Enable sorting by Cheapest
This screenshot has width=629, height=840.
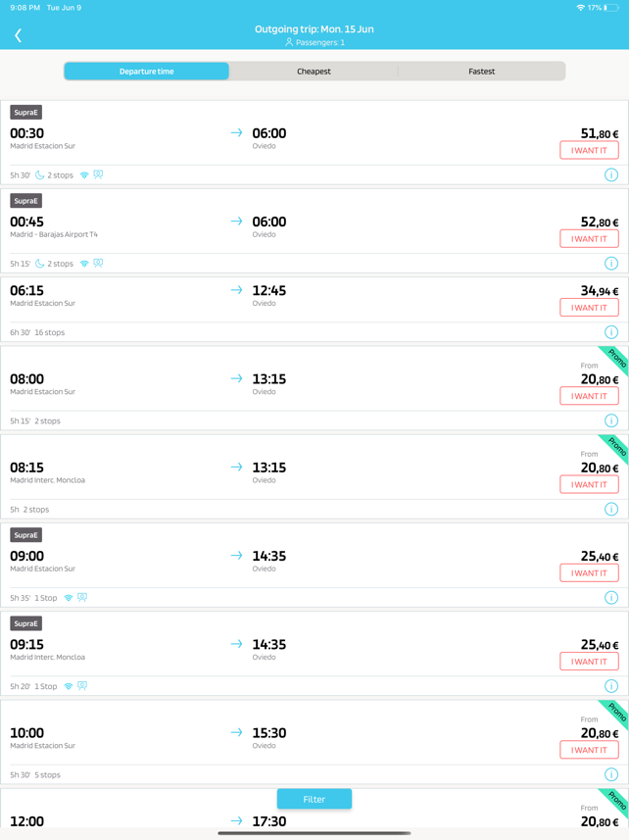(x=314, y=71)
